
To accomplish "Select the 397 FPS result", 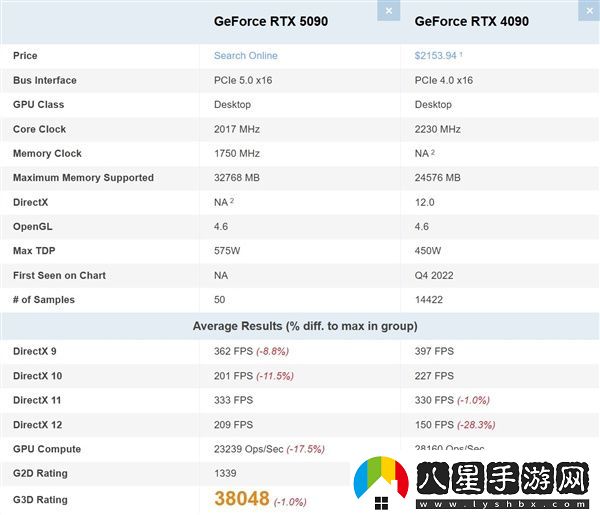I will pyautogui.click(x=434, y=351).
